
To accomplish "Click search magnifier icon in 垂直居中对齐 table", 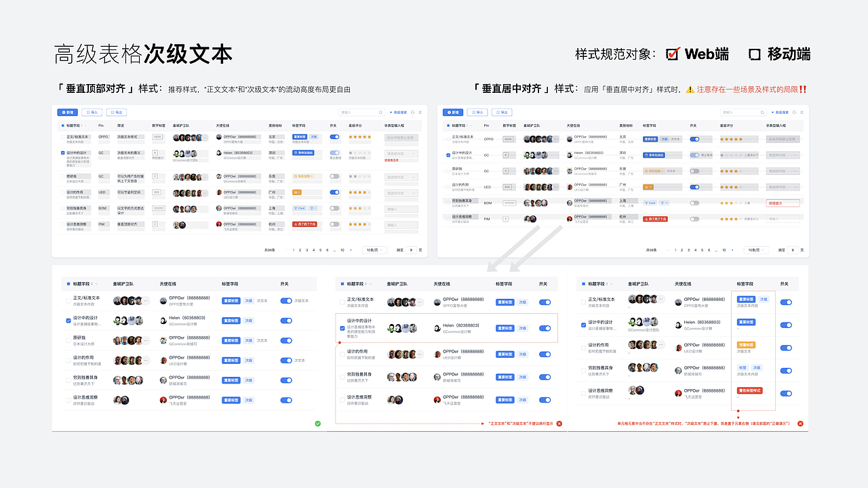I will coord(762,113).
